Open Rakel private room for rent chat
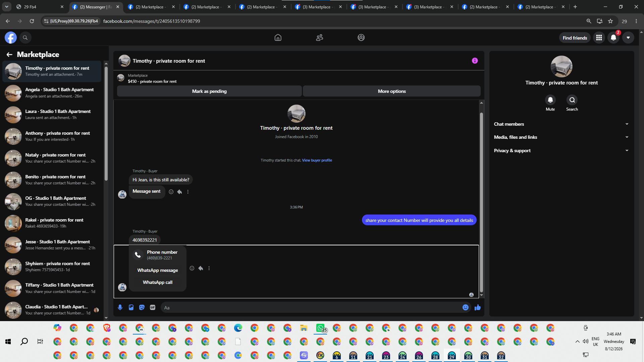 [x=52, y=223]
